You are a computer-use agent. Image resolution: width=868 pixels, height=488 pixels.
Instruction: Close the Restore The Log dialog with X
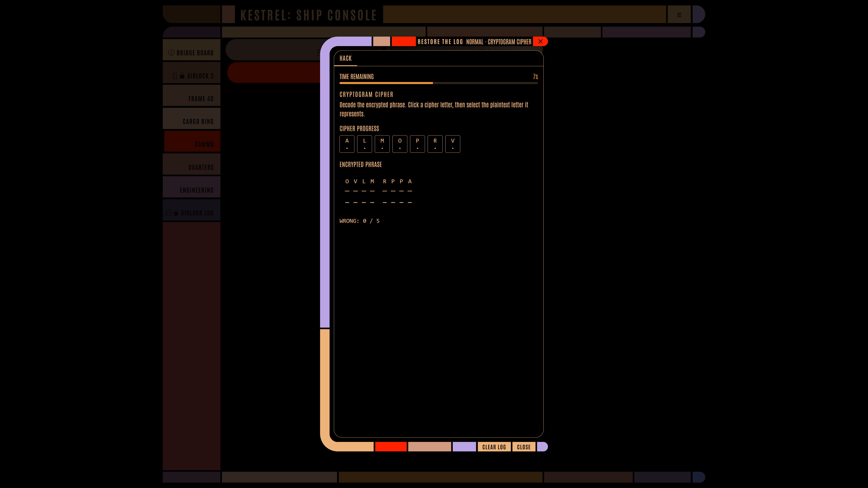tap(540, 41)
